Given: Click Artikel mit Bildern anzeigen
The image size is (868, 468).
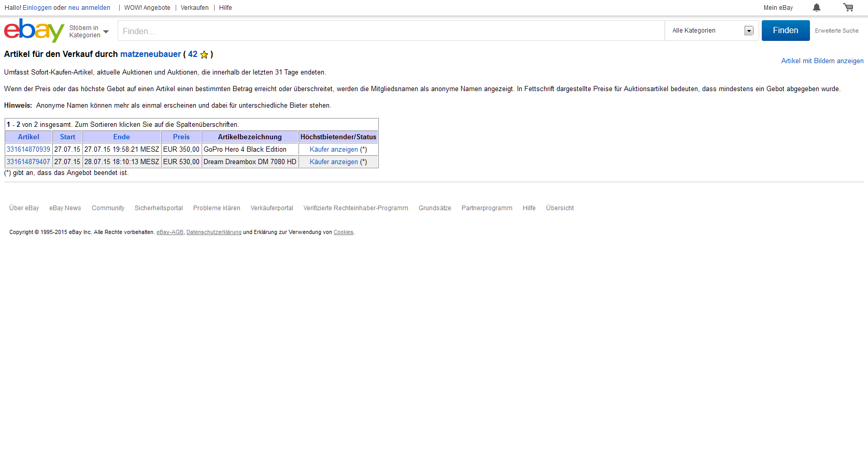Looking at the screenshot, I should 822,61.
